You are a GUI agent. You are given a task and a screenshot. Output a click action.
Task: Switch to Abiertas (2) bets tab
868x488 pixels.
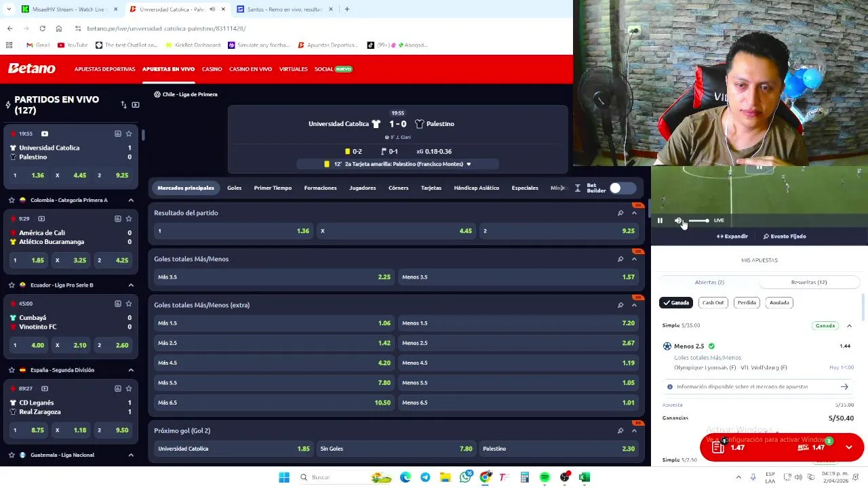709,282
